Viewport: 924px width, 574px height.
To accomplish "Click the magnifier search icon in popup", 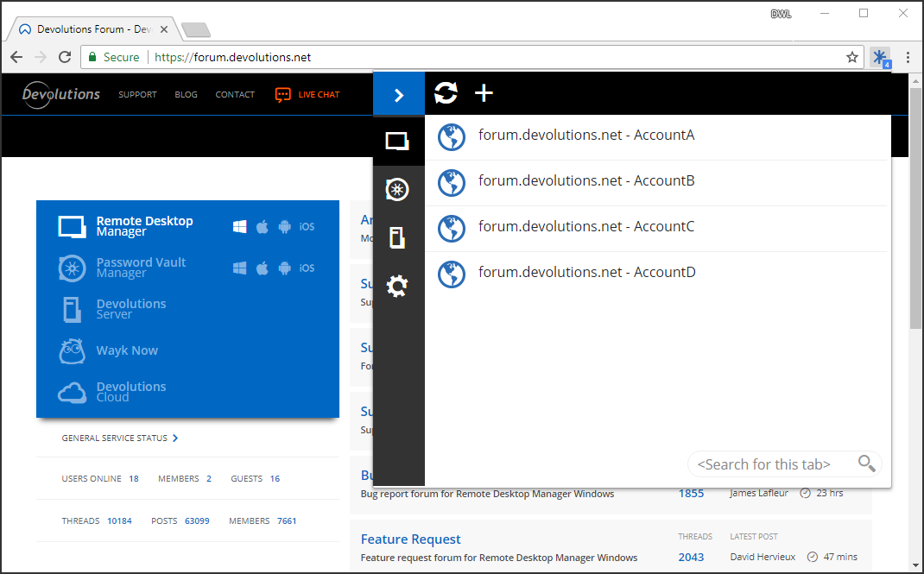I will (866, 464).
